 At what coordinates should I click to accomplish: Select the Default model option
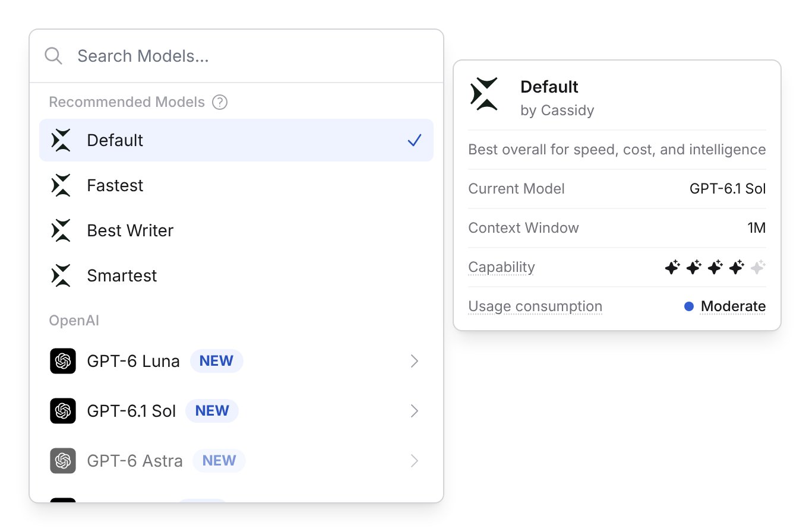pos(236,140)
